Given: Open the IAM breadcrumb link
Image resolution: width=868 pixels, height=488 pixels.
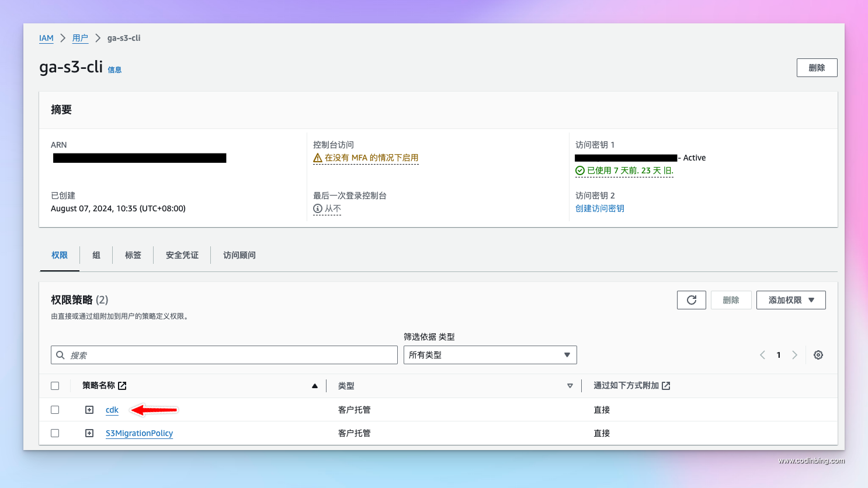Looking at the screenshot, I should 46,38.
